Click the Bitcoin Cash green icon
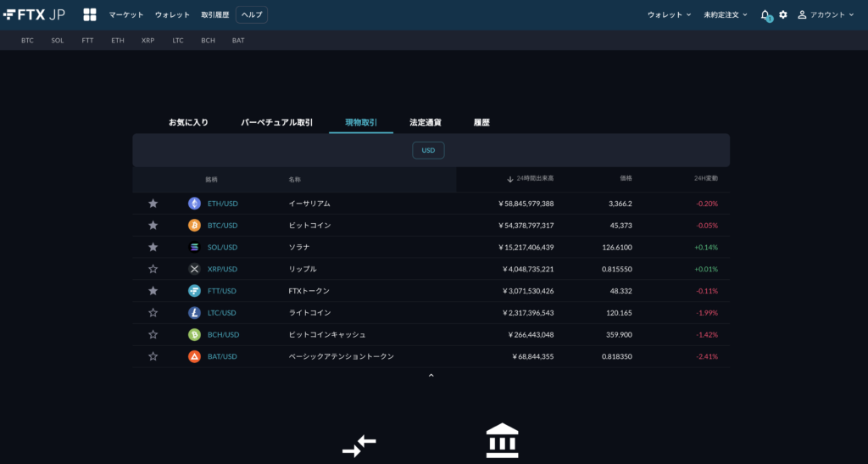The image size is (868, 464). click(x=194, y=334)
